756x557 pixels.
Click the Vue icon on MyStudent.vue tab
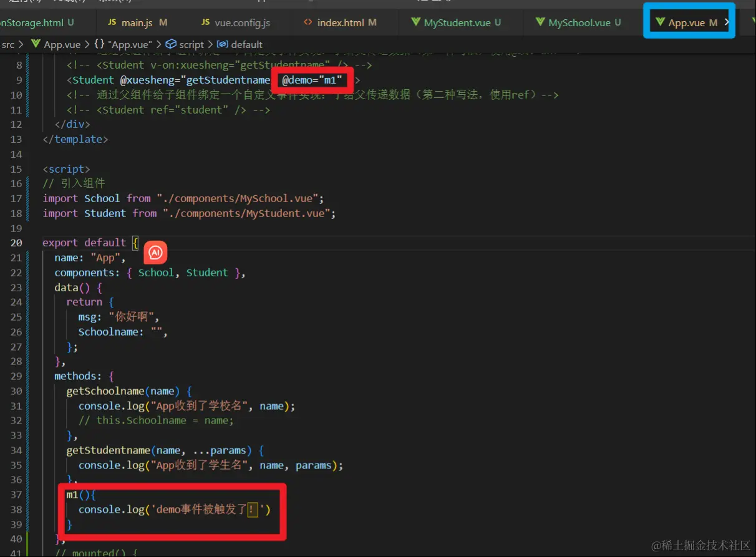tap(416, 22)
